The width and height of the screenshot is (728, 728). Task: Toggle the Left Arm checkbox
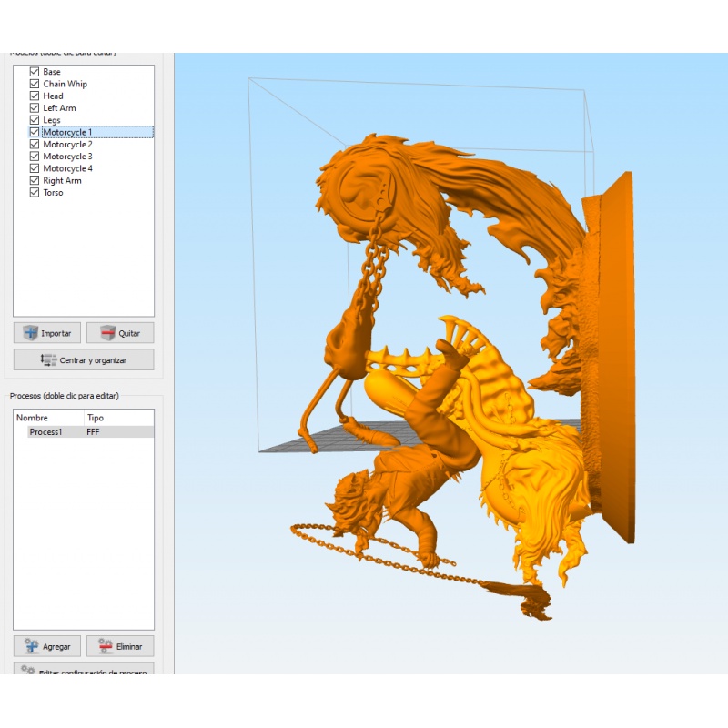coord(35,107)
